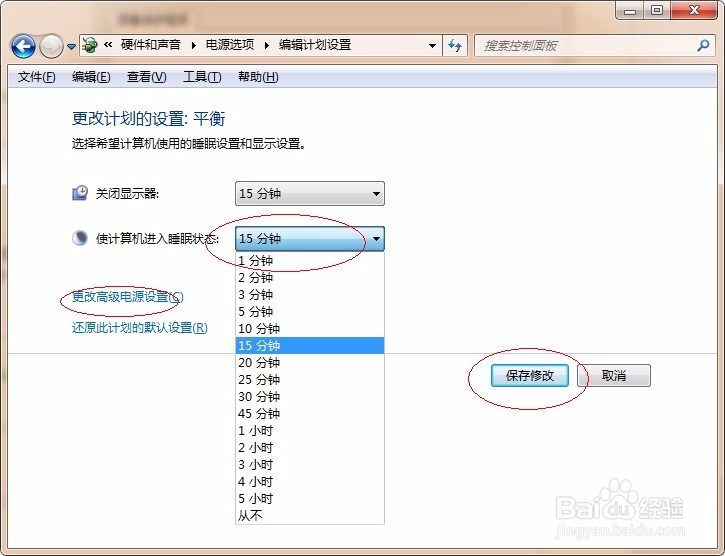
Task: Select 4 小时 from the sleep list
Action: (x=310, y=482)
